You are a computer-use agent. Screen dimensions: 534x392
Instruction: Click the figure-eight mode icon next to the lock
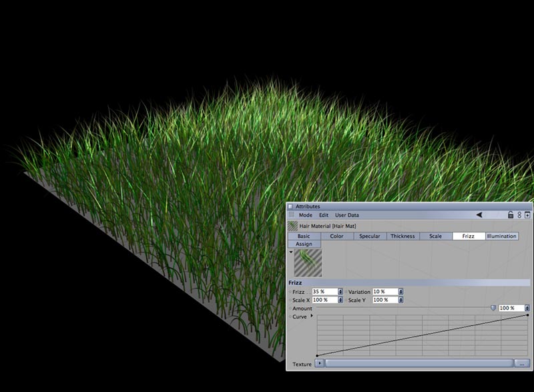point(519,215)
